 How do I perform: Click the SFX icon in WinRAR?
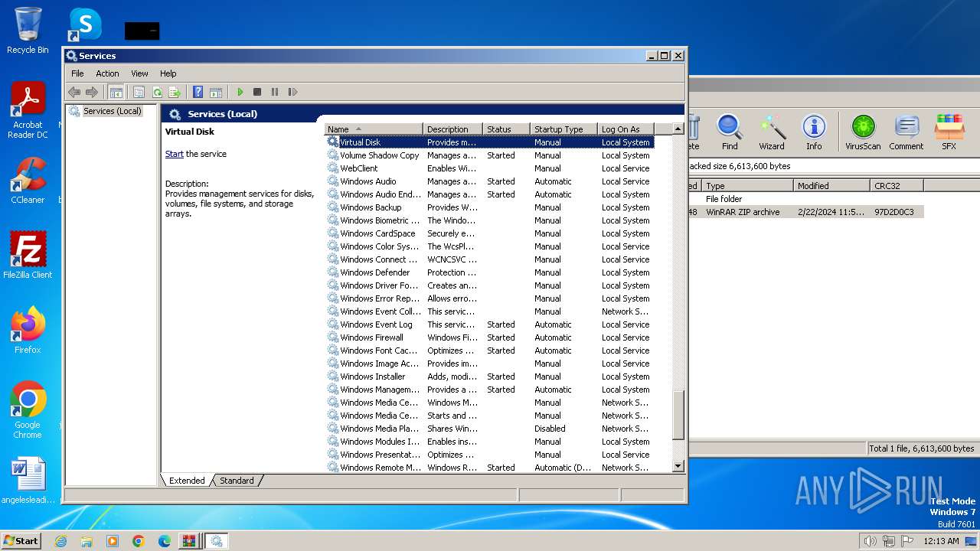pos(949,132)
